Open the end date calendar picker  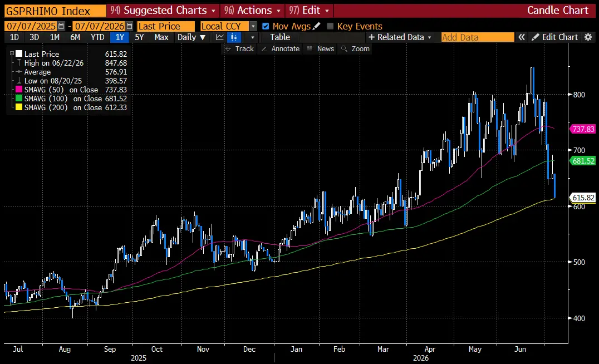(x=129, y=26)
